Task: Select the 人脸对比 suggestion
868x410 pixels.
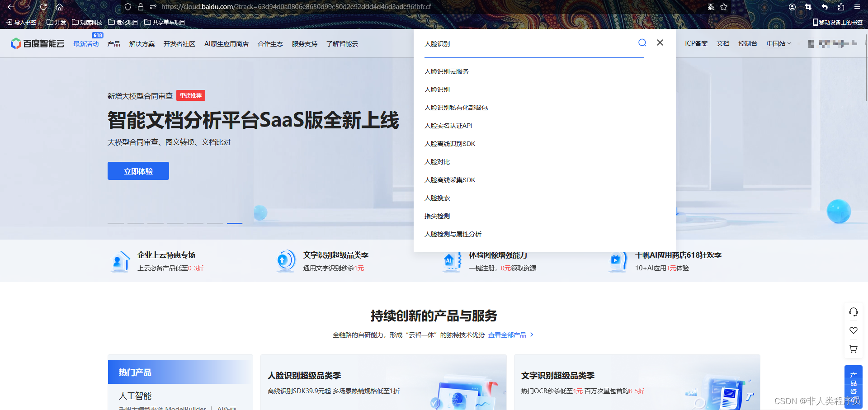Action: point(437,162)
